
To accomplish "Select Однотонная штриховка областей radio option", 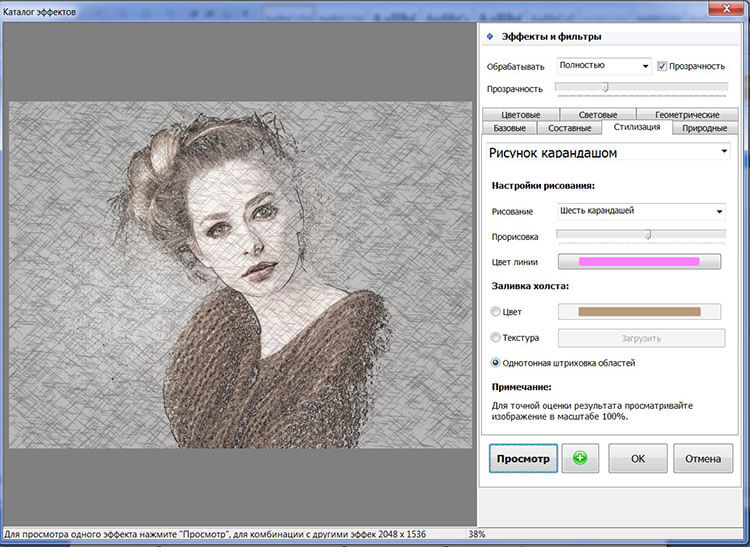I will (497, 363).
